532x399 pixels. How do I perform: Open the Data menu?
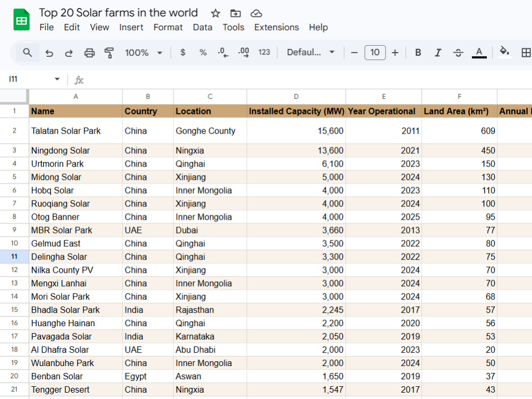[203, 28]
